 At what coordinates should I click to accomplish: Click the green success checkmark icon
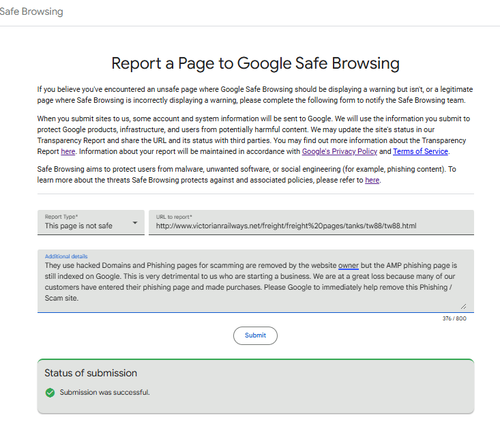[50, 393]
